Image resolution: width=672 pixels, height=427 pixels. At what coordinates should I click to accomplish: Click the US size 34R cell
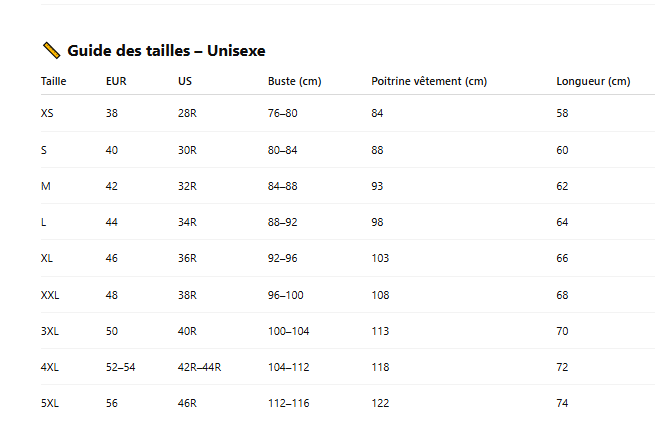tap(187, 222)
